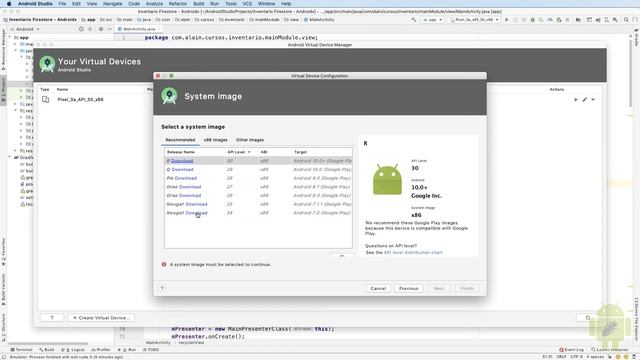Expand the Gradle Scripts node in project tree

(x=10, y=158)
